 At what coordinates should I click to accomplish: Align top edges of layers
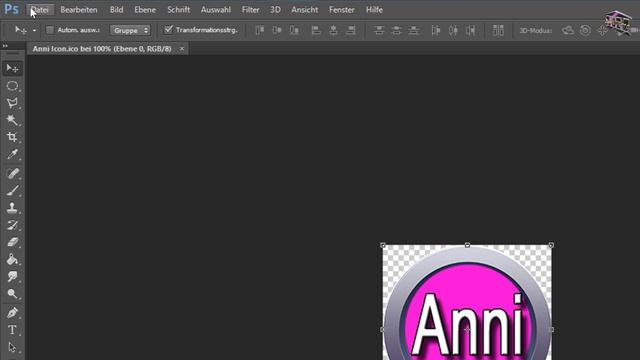pyautogui.click(x=260, y=30)
